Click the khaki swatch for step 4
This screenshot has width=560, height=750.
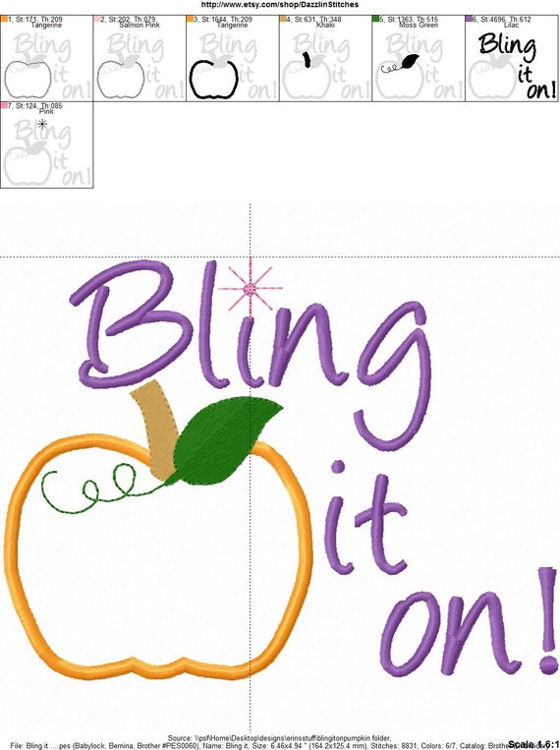(x=283, y=19)
